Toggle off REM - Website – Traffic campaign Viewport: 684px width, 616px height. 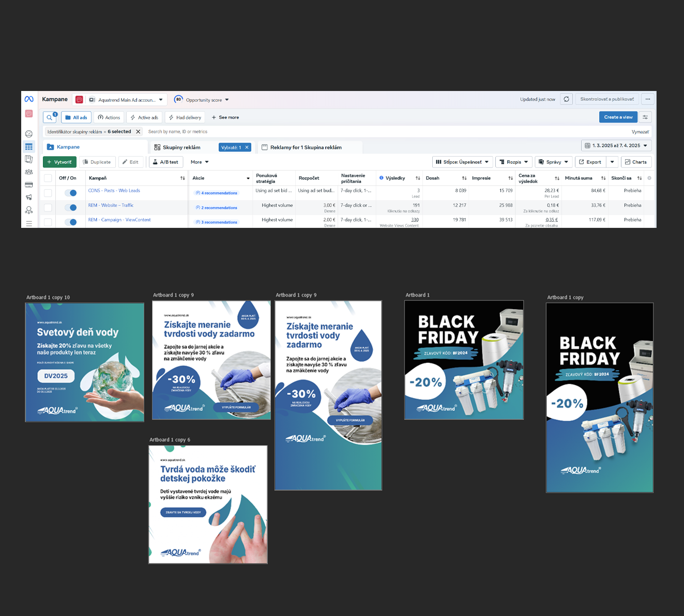(71, 207)
